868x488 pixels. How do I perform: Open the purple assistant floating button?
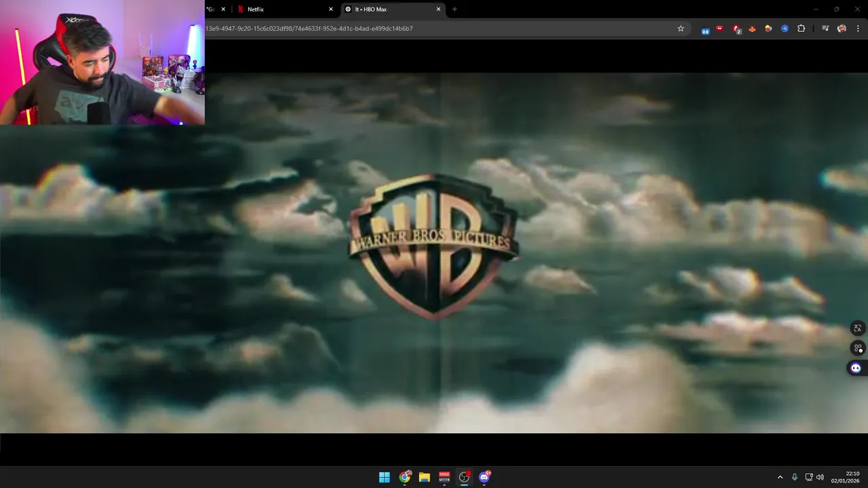(x=856, y=368)
